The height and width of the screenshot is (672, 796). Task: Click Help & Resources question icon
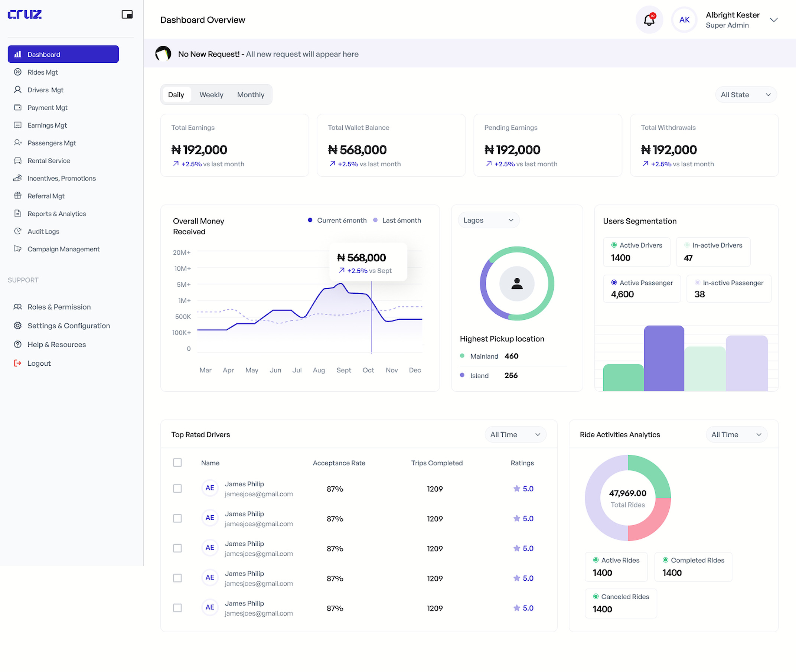[x=17, y=345]
